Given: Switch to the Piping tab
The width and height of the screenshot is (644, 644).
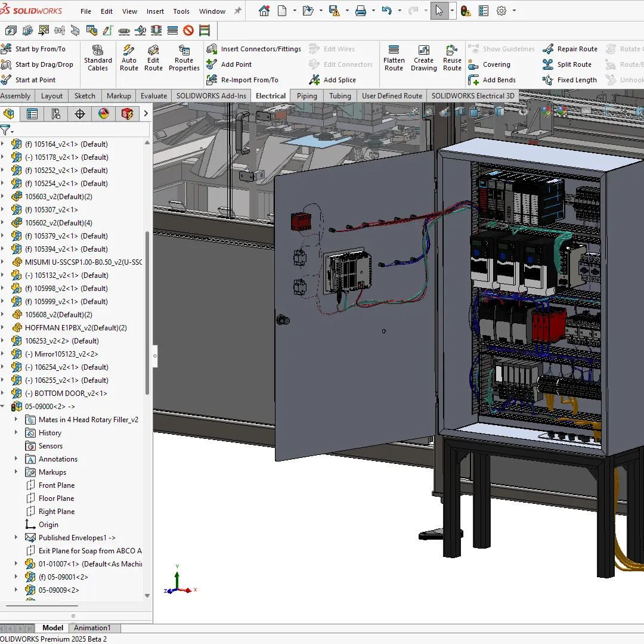Looking at the screenshot, I should pos(307,96).
